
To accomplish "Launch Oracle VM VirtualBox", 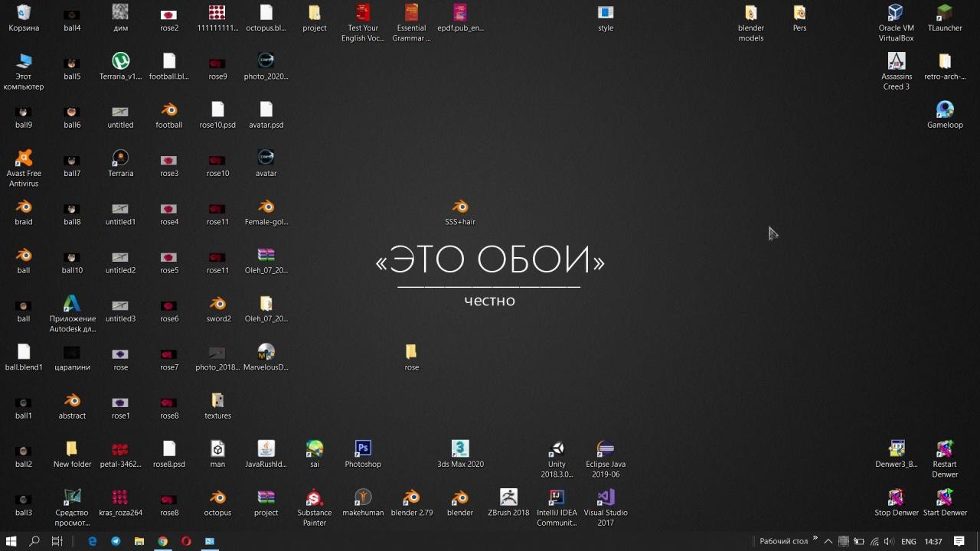I will [x=897, y=23].
